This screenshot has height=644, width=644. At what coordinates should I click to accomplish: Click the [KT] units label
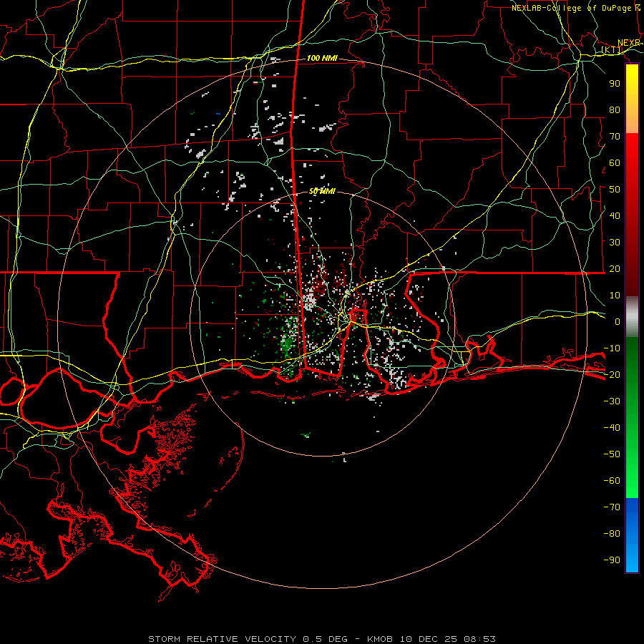[x=612, y=50]
